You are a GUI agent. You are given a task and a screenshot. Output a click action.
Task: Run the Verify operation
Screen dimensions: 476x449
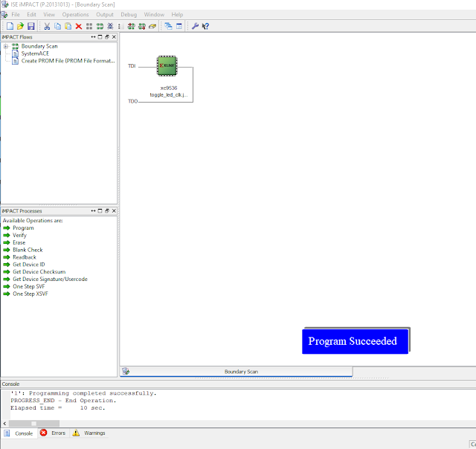click(19, 235)
